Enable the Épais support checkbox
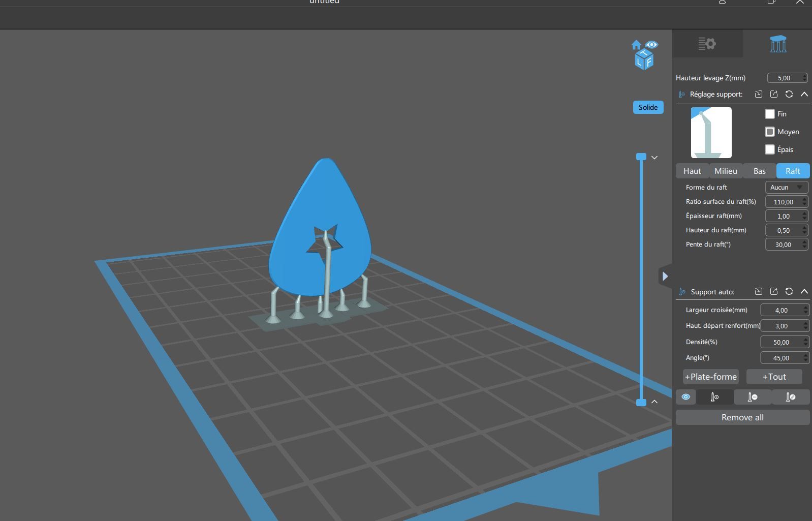The image size is (812, 521). [x=770, y=149]
